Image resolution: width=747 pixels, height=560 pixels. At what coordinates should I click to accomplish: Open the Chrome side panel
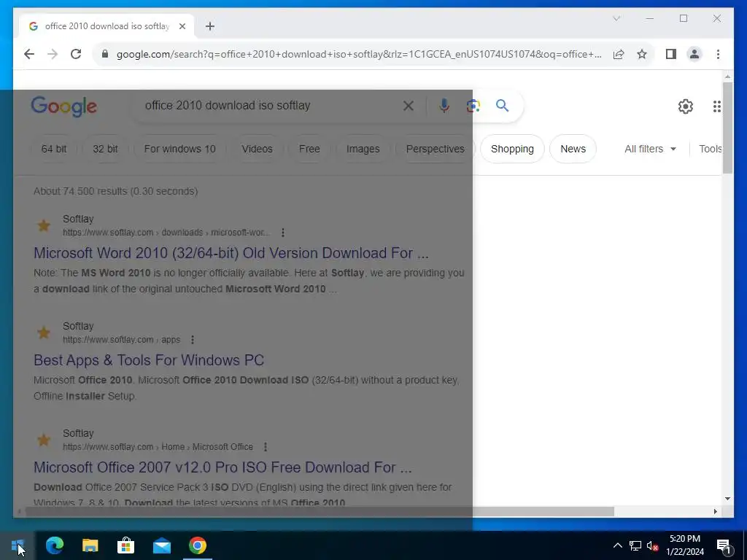pos(671,54)
